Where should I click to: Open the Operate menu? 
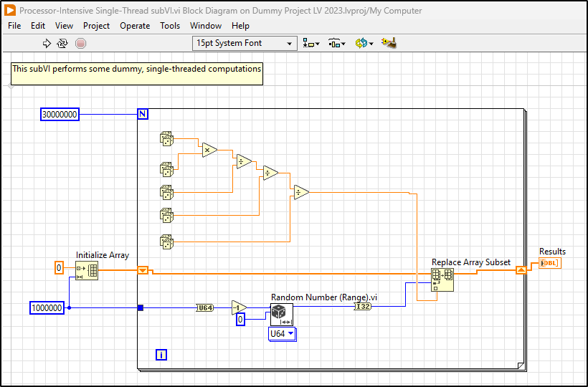(x=135, y=25)
